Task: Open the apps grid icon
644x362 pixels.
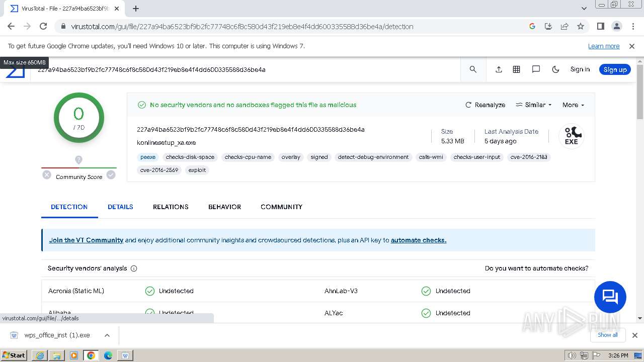Action: [x=516, y=69]
